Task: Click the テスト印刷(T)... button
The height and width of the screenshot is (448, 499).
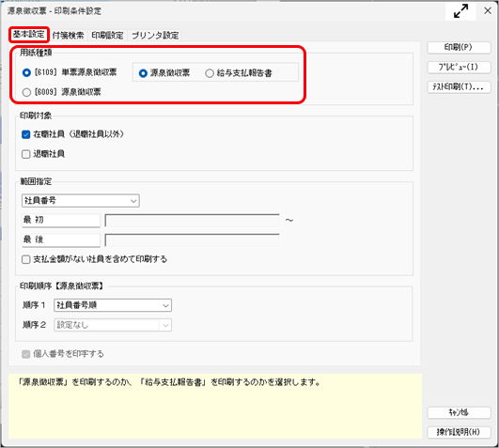Action: click(459, 86)
